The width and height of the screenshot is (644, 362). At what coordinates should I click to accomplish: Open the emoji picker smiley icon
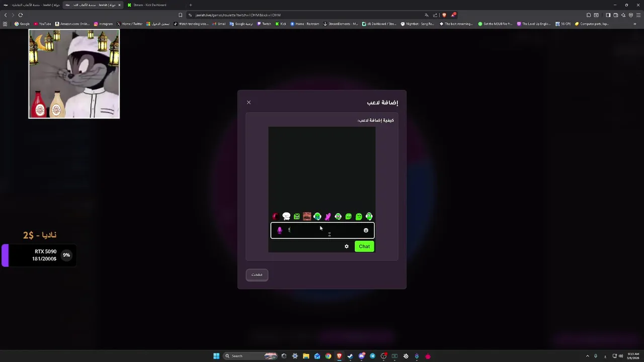point(366,230)
